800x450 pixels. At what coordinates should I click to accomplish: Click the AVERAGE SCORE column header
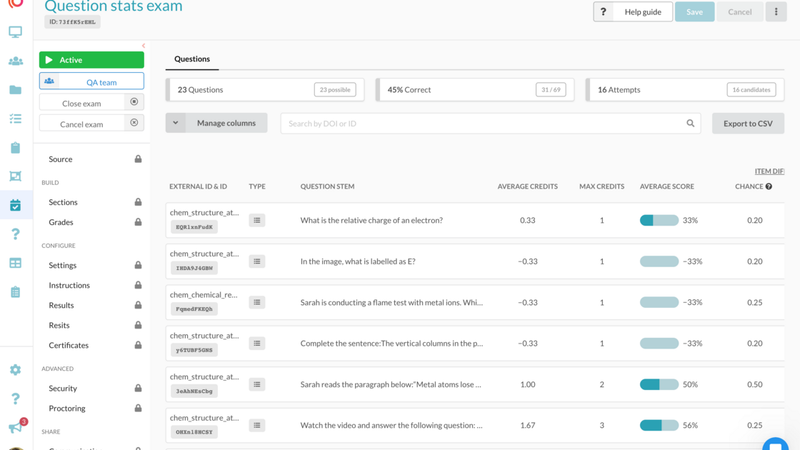coord(667,187)
